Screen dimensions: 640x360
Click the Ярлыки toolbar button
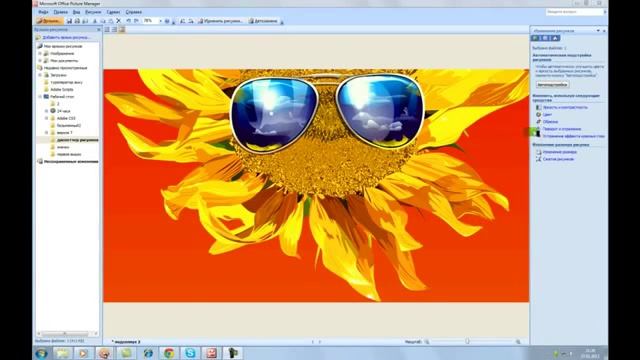(49, 21)
